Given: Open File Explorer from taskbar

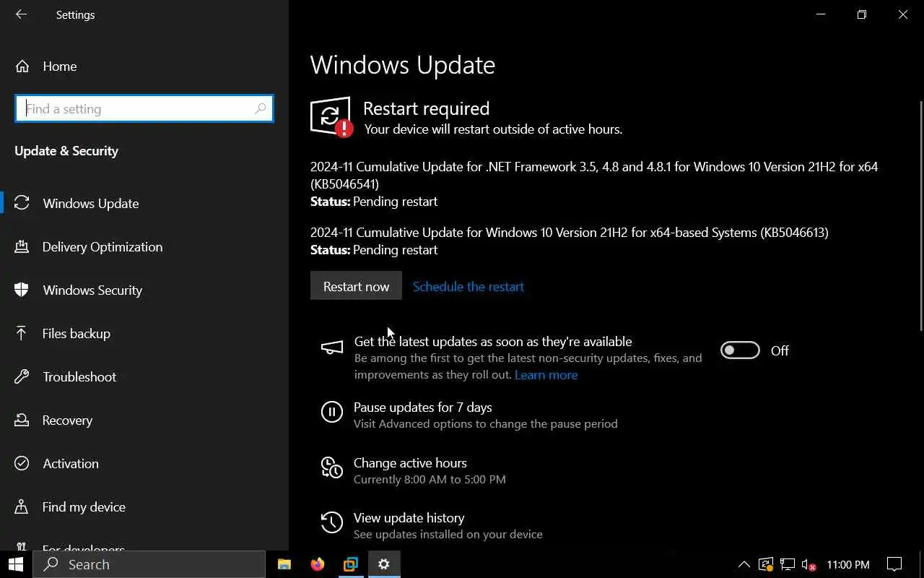Looking at the screenshot, I should tap(284, 564).
